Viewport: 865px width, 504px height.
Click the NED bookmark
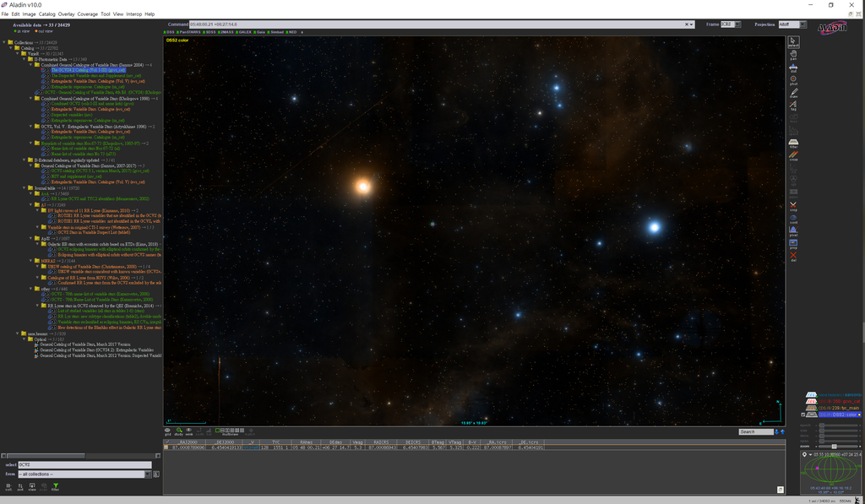[x=291, y=32]
